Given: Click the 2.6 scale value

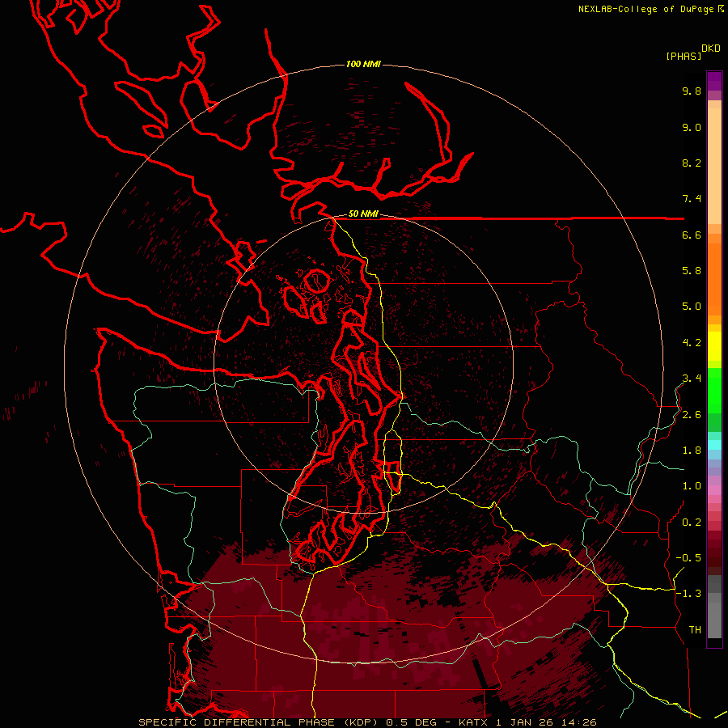Looking at the screenshot, I should [x=692, y=415].
